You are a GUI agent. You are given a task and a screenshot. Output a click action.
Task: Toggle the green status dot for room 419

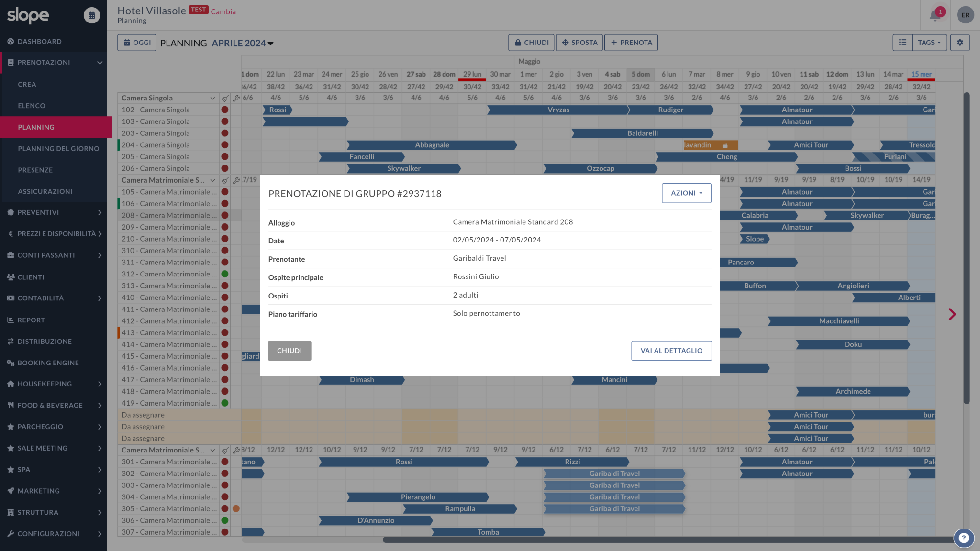click(225, 403)
